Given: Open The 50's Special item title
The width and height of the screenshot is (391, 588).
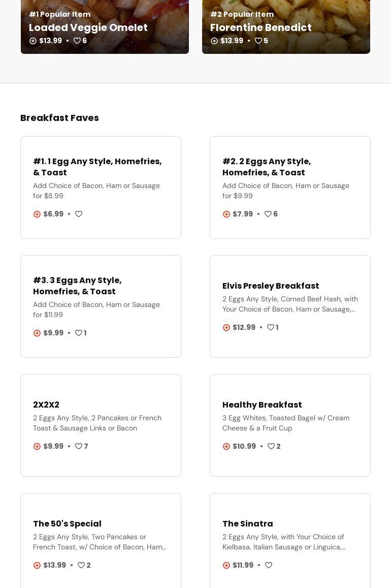Looking at the screenshot, I should tap(67, 523).
